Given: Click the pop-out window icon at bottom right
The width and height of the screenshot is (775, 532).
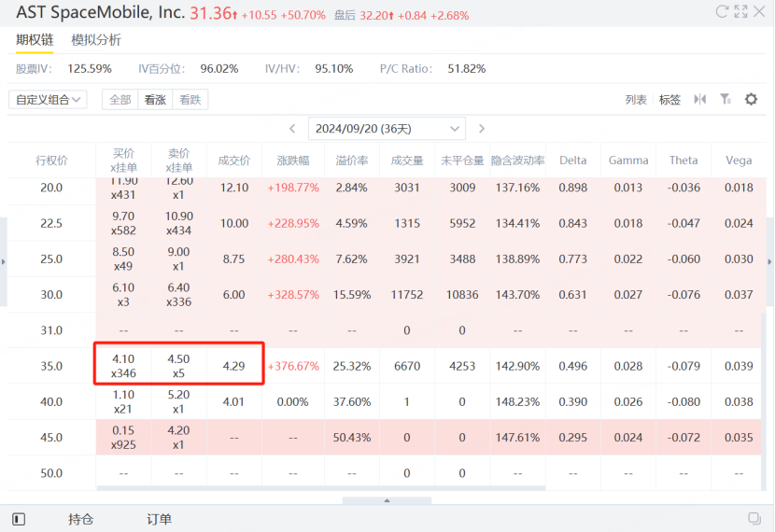Looking at the screenshot, I should pos(754,519).
